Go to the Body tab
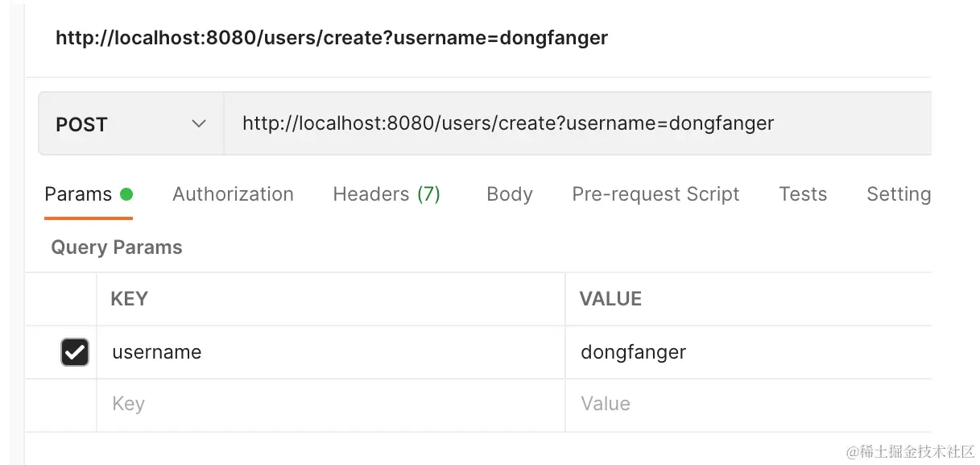Screen dimensions: 980x465 (x=510, y=194)
